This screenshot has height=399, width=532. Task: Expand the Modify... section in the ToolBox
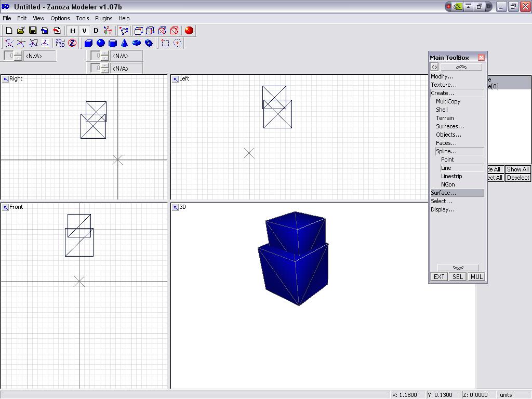tap(442, 76)
